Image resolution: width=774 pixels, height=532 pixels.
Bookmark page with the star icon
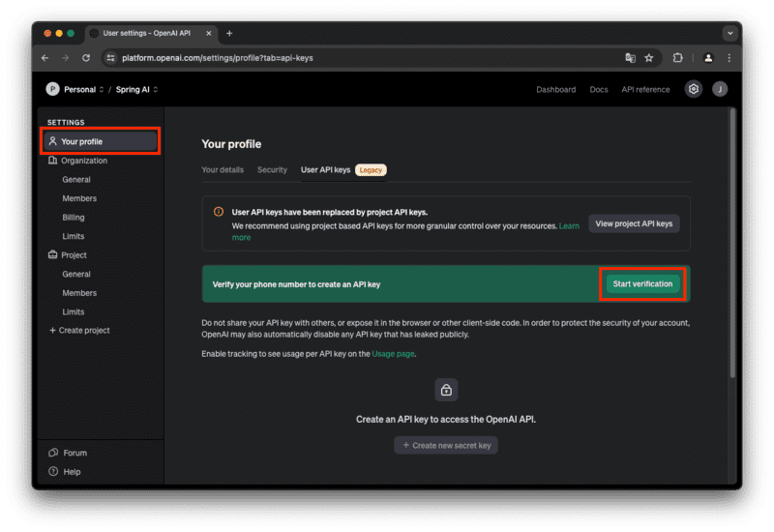649,58
